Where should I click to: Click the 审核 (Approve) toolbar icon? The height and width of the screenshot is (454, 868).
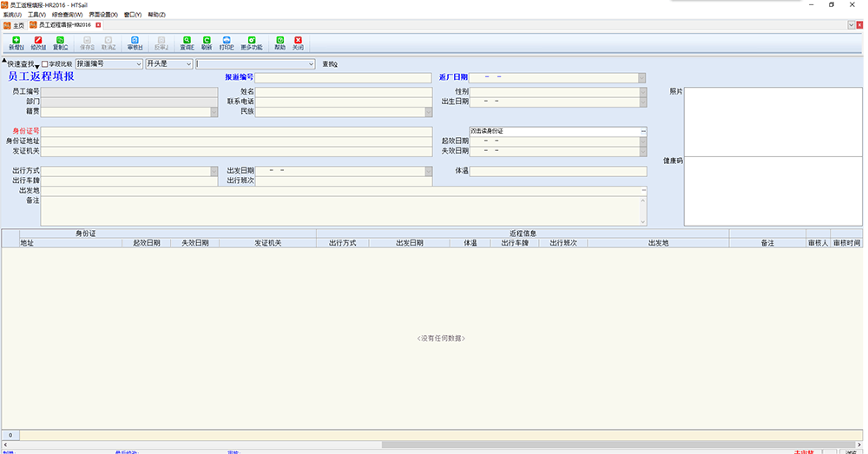135,43
